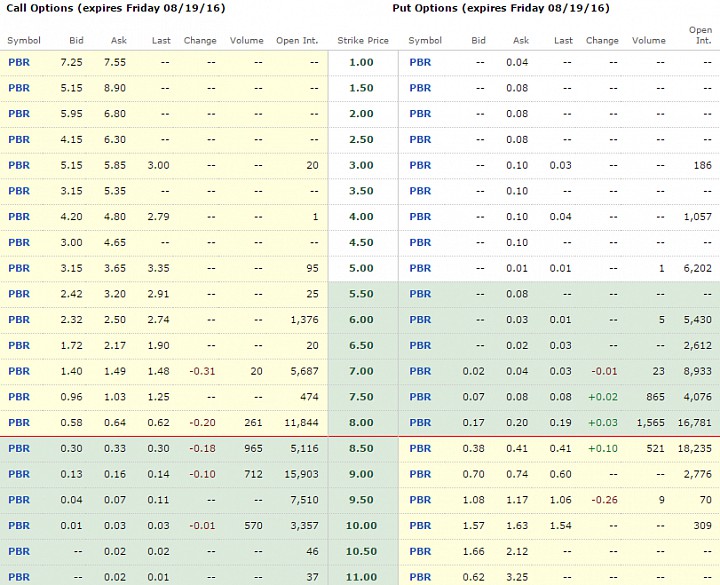Click the call last price 2.79
The height and width of the screenshot is (585, 720).
coord(158,217)
